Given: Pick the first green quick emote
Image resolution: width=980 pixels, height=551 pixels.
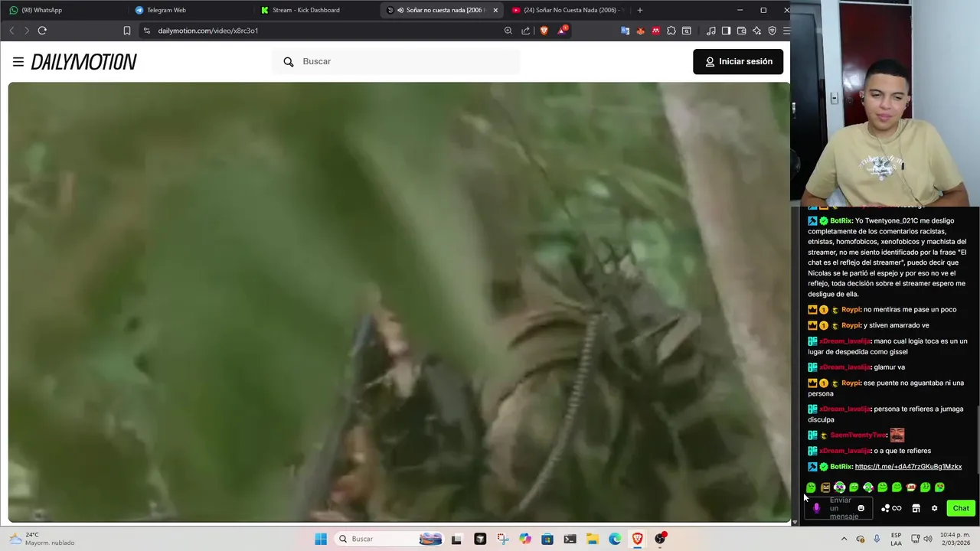Looking at the screenshot, I should 811,487.
